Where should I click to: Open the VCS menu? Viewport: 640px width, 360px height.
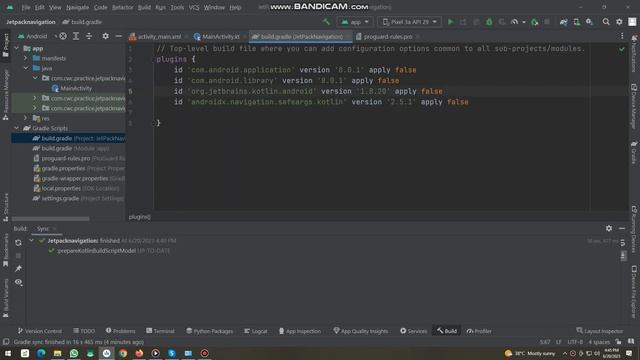click(194, 7)
